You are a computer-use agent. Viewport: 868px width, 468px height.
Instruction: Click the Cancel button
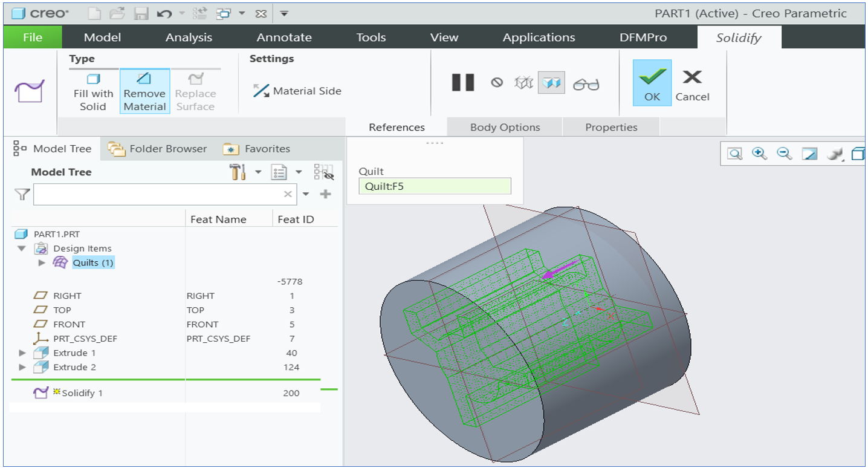tap(692, 83)
